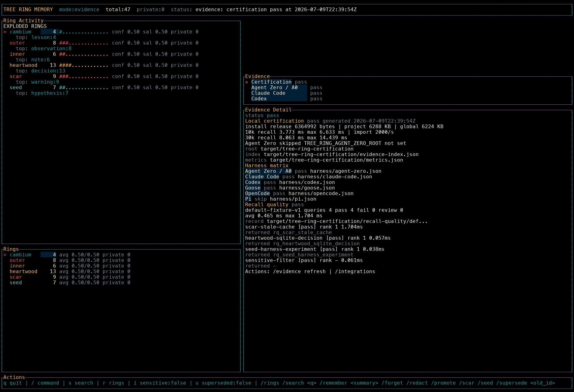Click 'default-fixture-v1 queries 4' line
Screen dimensions: 574x392
pyautogui.click(x=324, y=210)
